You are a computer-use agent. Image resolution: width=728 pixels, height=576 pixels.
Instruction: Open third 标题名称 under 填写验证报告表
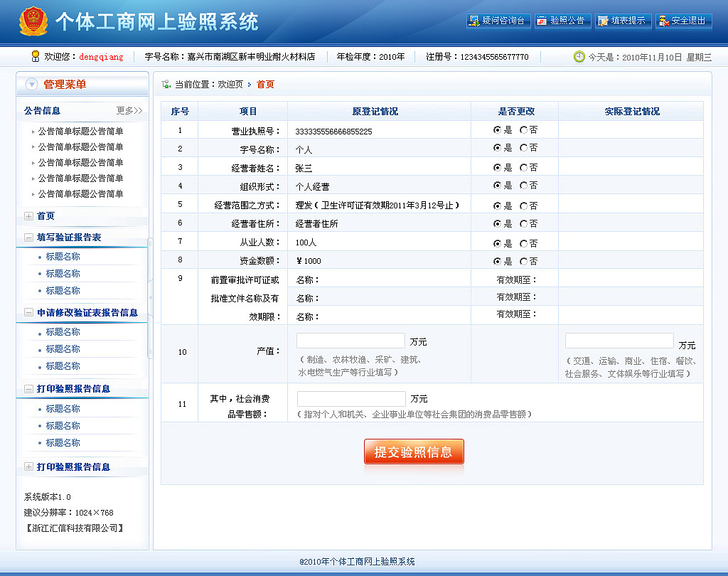pos(63,290)
